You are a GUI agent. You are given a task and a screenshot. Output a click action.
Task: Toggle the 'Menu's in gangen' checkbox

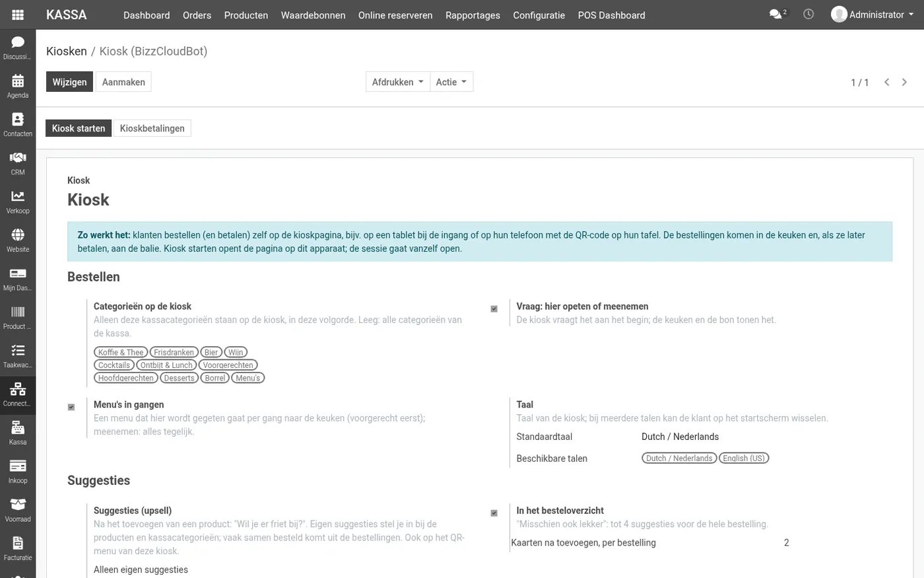click(71, 407)
